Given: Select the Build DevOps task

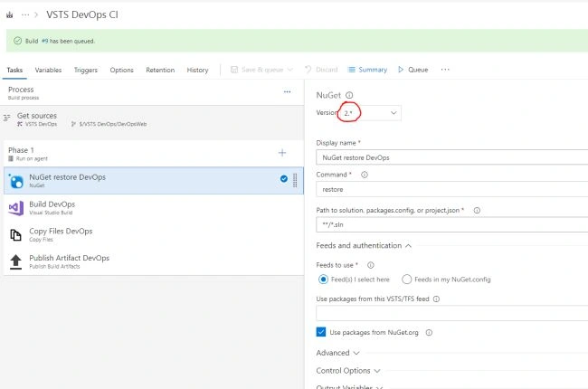Looking at the screenshot, I should 154,208.
